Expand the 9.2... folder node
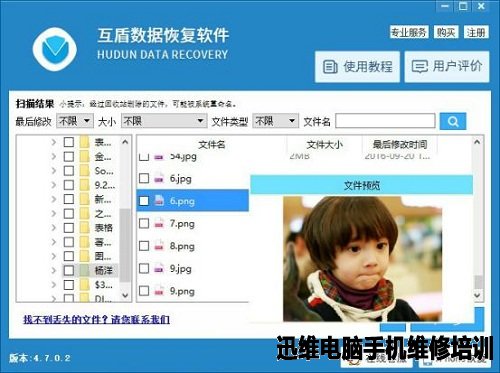 [x=54, y=185]
